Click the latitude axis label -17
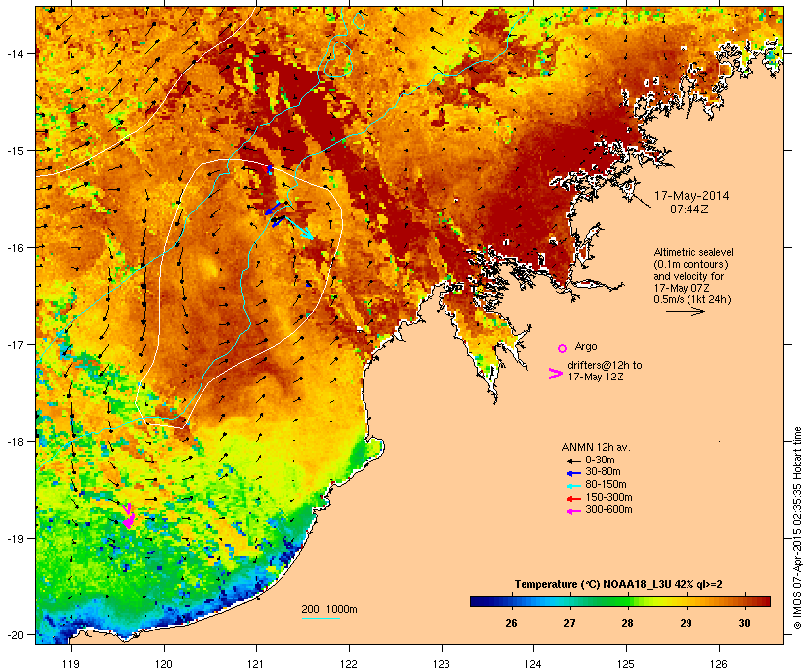 (x=15, y=345)
